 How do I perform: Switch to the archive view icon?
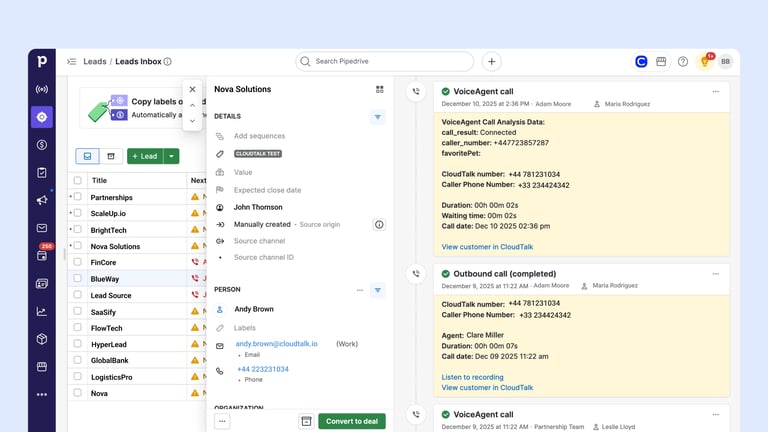111,156
